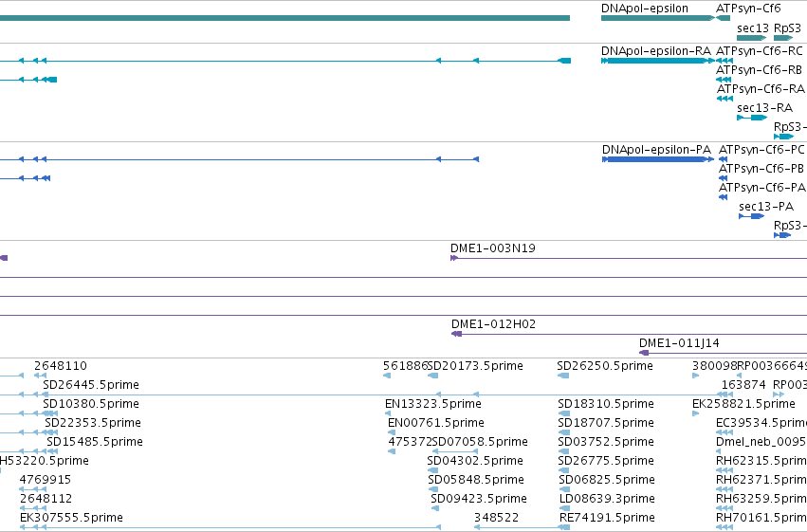Click the EN13323.5prime EST label
The height and width of the screenshot is (532, 807).
[x=433, y=404]
